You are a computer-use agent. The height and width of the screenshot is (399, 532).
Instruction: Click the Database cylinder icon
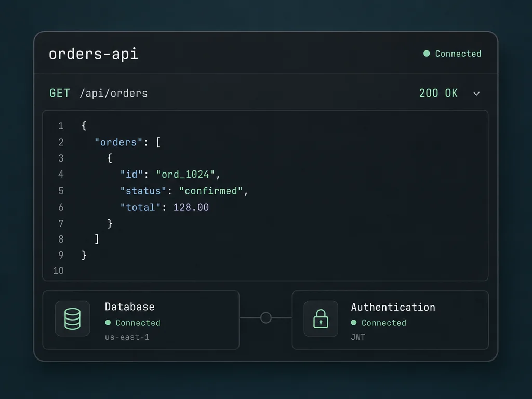pyautogui.click(x=72, y=318)
